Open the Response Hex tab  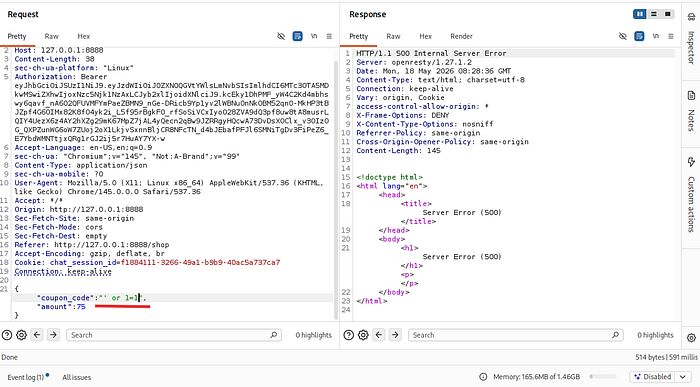425,36
